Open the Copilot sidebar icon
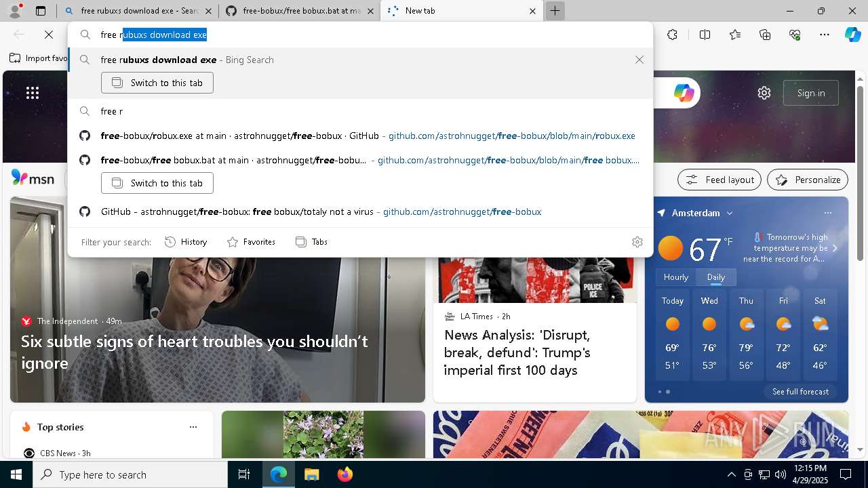868x488 pixels. 852,35
